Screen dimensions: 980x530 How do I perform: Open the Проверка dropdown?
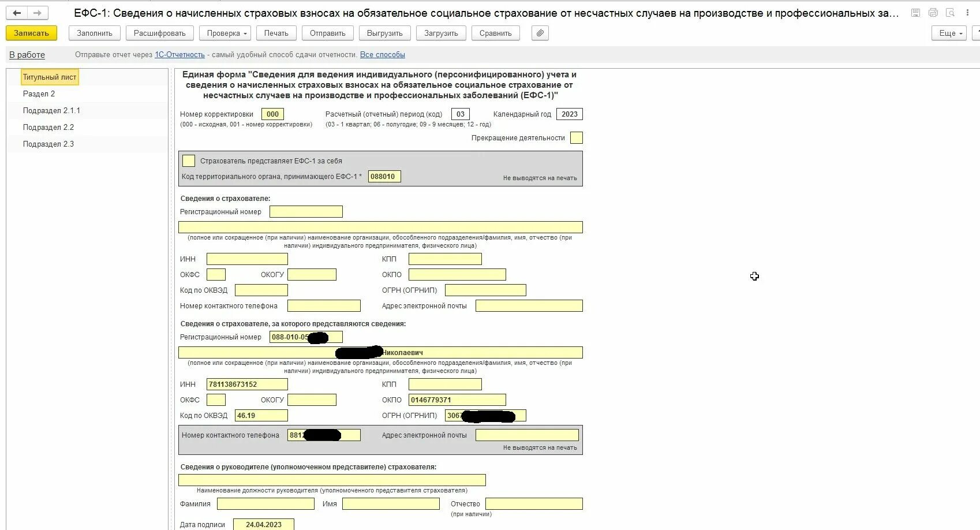[225, 33]
